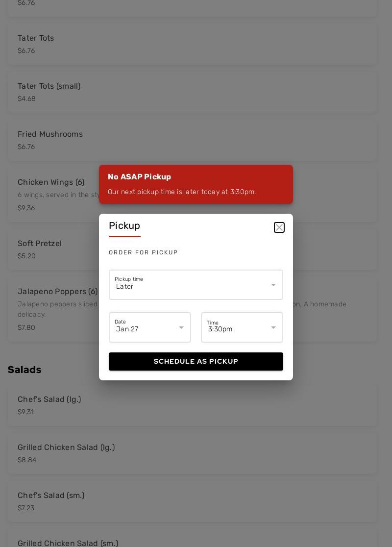Screen dimensions: 392x547
Task: Click the Pickup time dropdown arrow
Action: point(273,285)
